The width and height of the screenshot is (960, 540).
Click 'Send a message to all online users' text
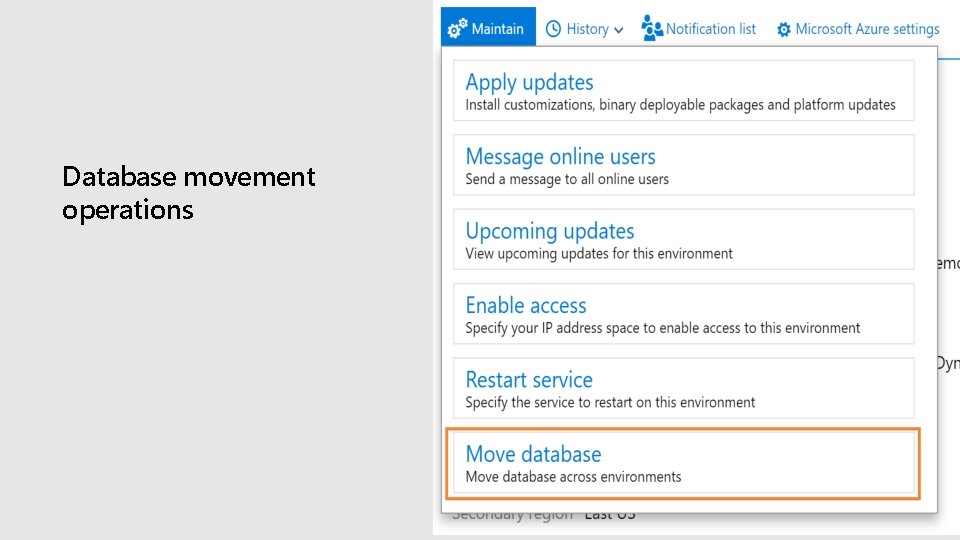tap(567, 179)
